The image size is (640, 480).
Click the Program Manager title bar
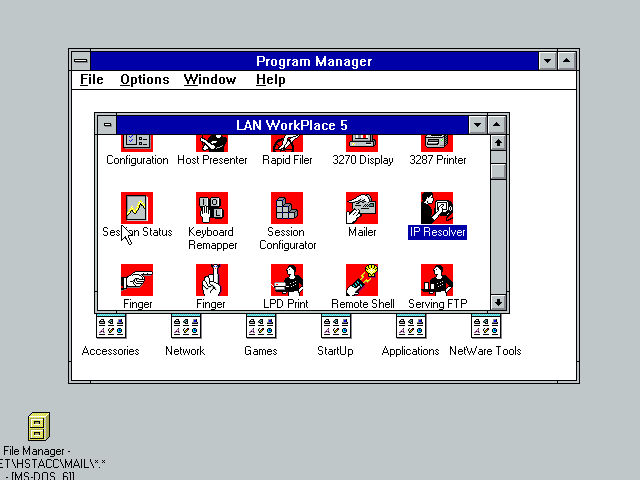(314, 61)
